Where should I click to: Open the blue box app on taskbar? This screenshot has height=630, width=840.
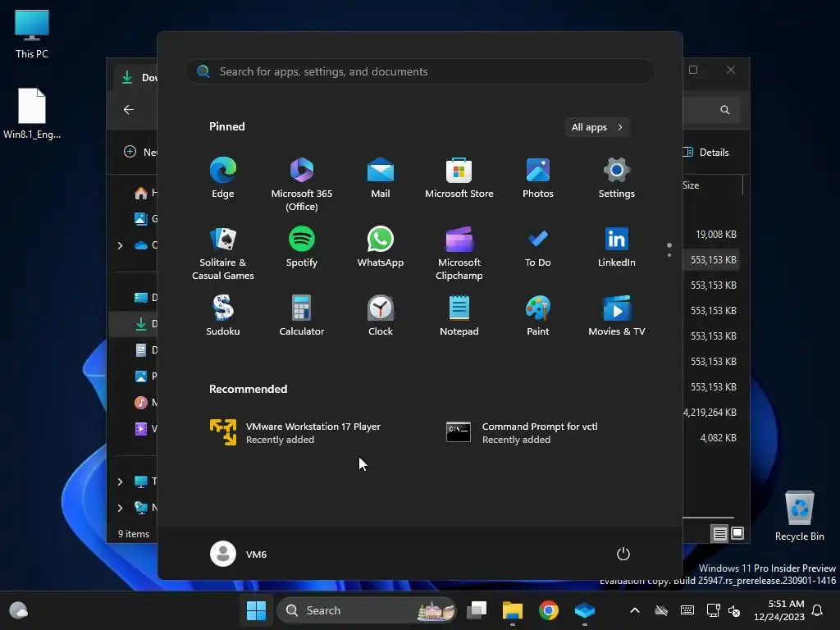[584, 610]
